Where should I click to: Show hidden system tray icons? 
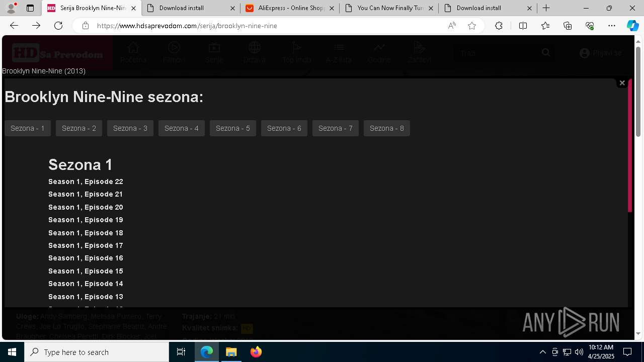pyautogui.click(x=542, y=352)
